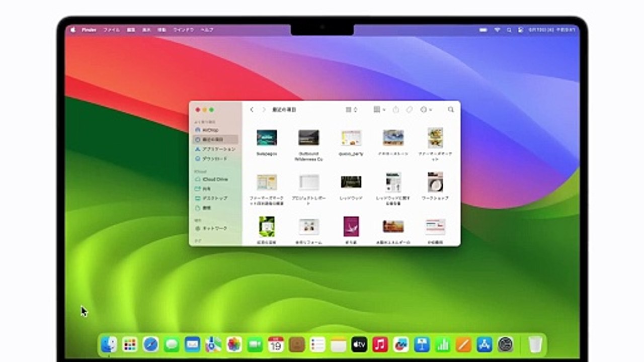Select the Outbound Wilderness Co file thumbnail
Image resolution: width=644 pixels, height=362 pixels.
(x=308, y=137)
